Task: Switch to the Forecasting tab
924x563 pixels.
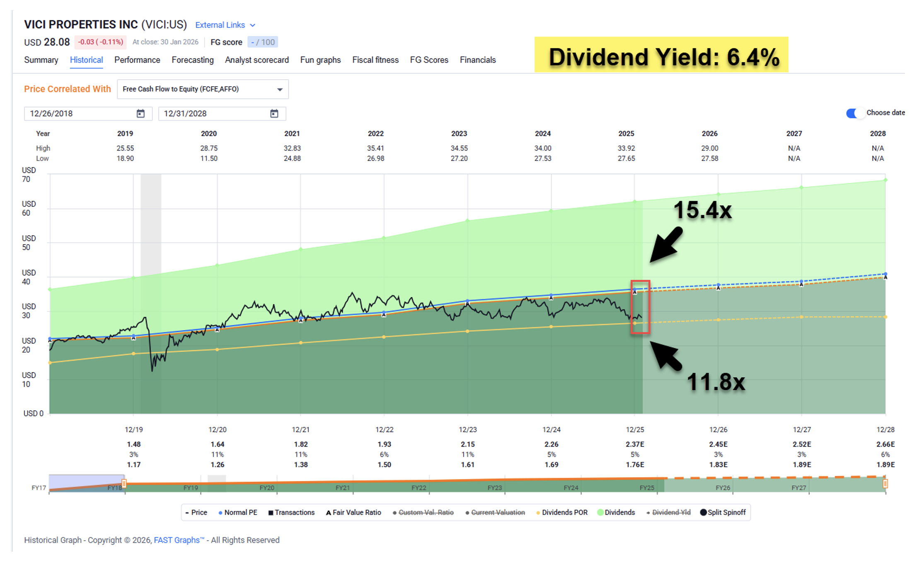Action: (x=193, y=60)
